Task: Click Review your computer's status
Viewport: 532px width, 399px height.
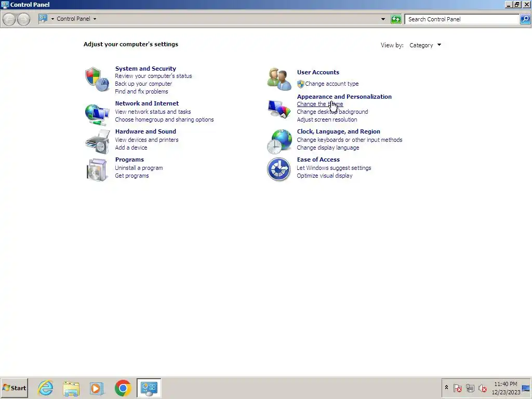Action: (x=153, y=76)
